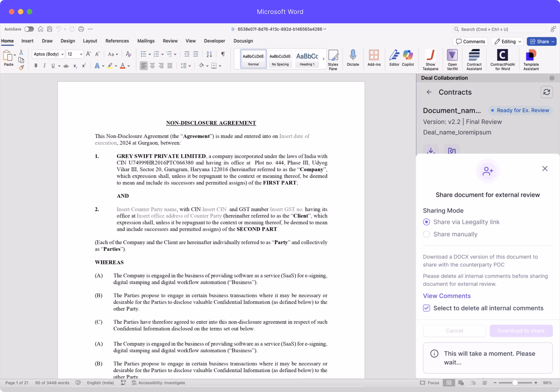Expand the Aptos (Body) font name dropdown
The height and width of the screenshot is (392, 560).
pos(63,54)
